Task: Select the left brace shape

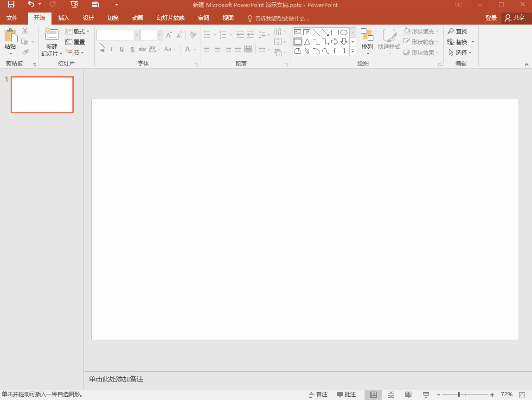Action: pos(334,51)
